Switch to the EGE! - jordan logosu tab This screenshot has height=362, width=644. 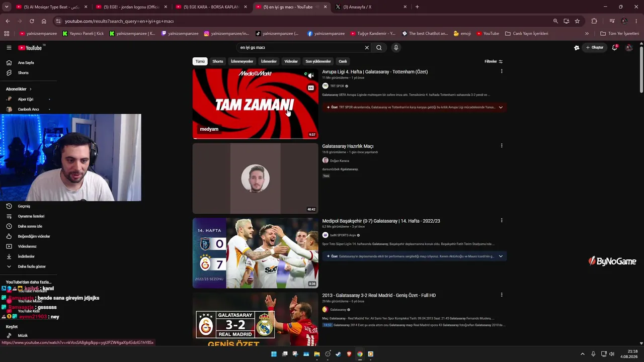[131, 7]
